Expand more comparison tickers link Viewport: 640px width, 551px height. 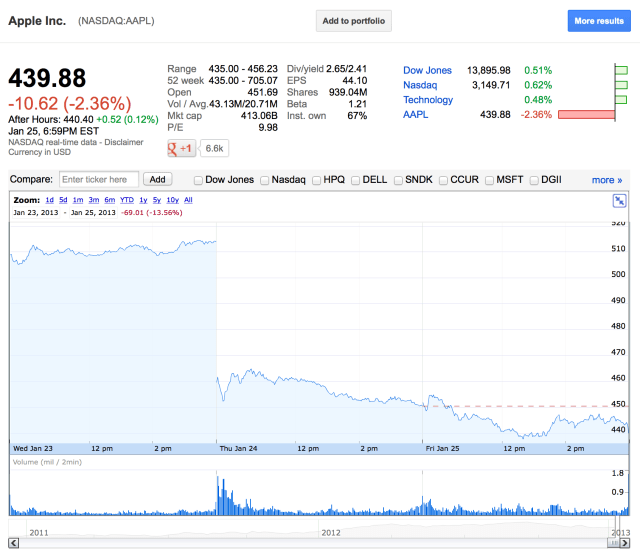607,180
